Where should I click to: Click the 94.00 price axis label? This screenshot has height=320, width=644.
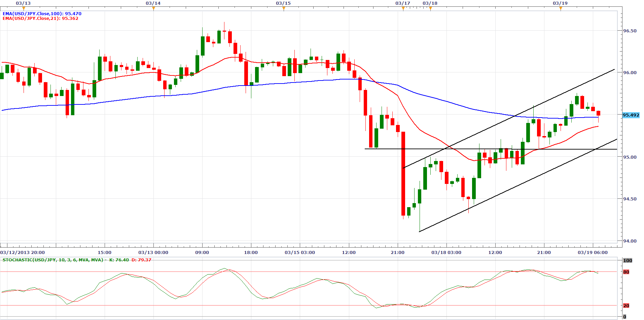(630, 241)
